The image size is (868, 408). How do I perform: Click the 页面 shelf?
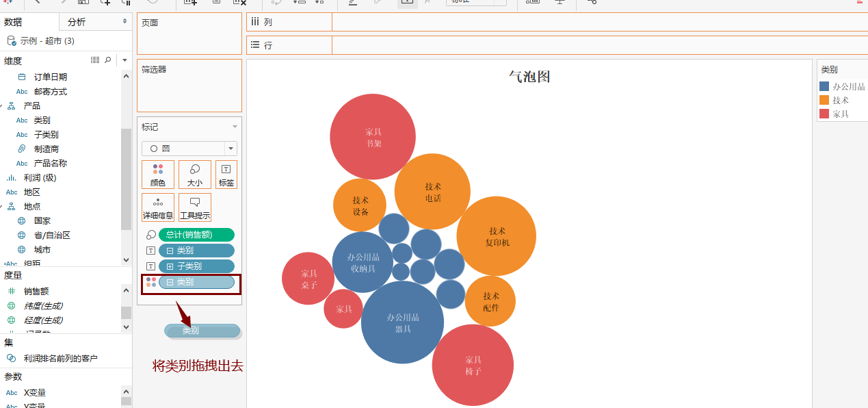(189, 34)
